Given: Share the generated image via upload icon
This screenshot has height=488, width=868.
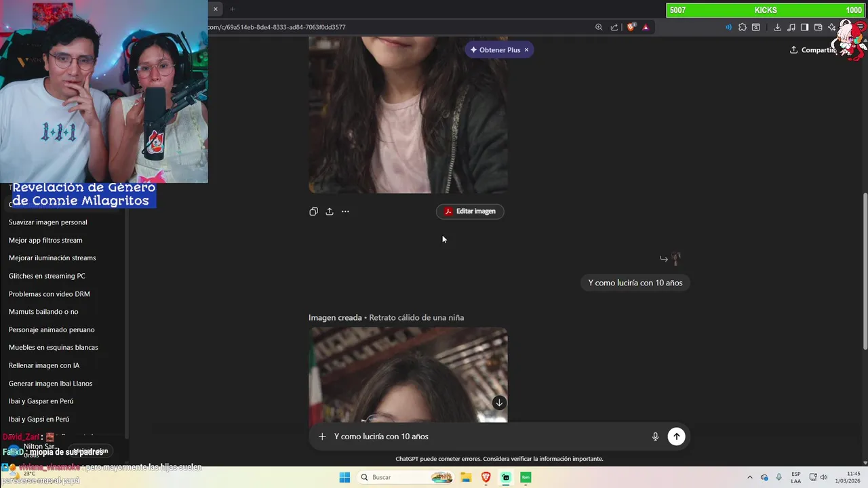Looking at the screenshot, I should (330, 211).
